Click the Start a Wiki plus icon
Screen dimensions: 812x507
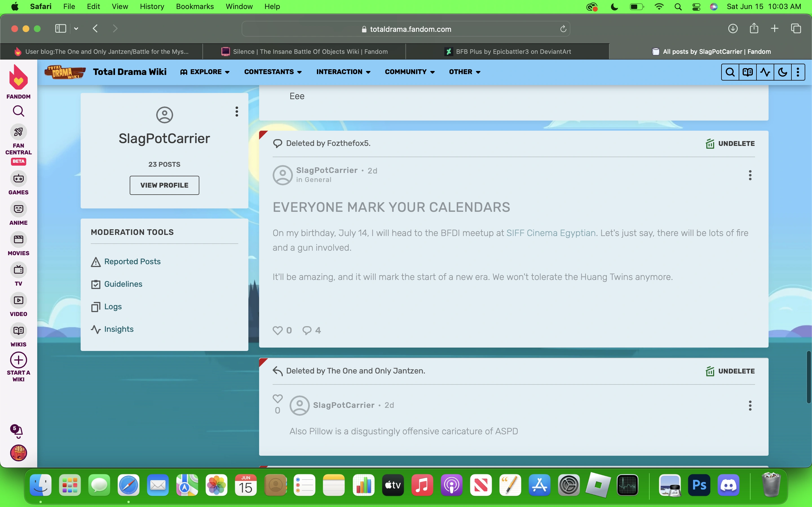click(18, 360)
